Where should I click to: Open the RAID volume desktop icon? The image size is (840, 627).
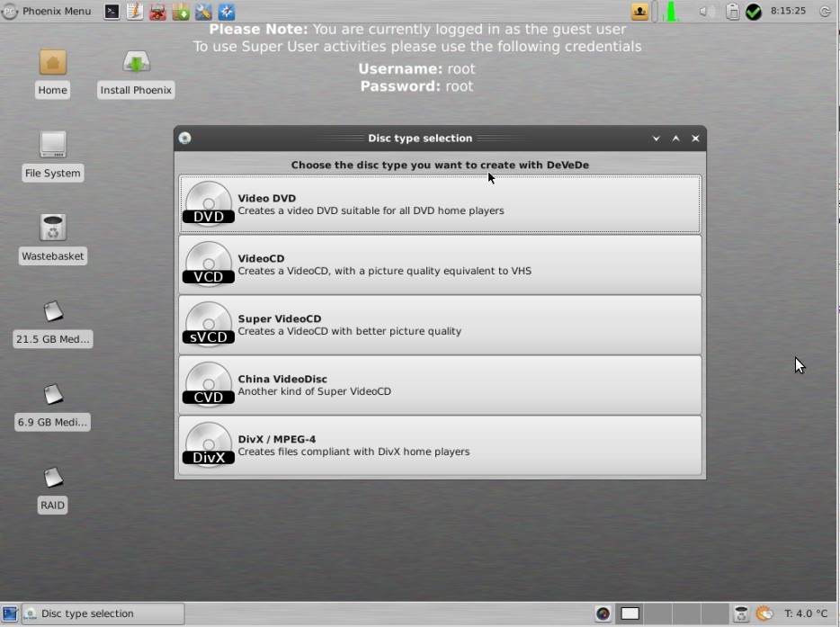click(x=52, y=489)
